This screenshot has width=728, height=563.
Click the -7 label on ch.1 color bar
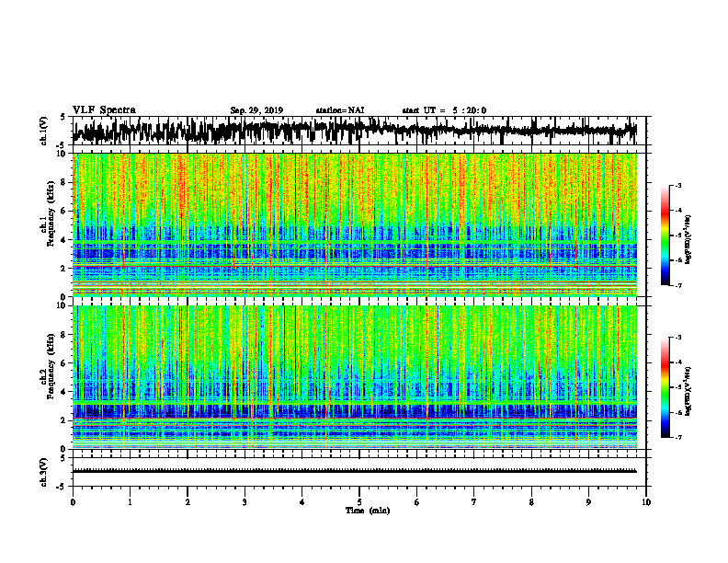coord(678,285)
